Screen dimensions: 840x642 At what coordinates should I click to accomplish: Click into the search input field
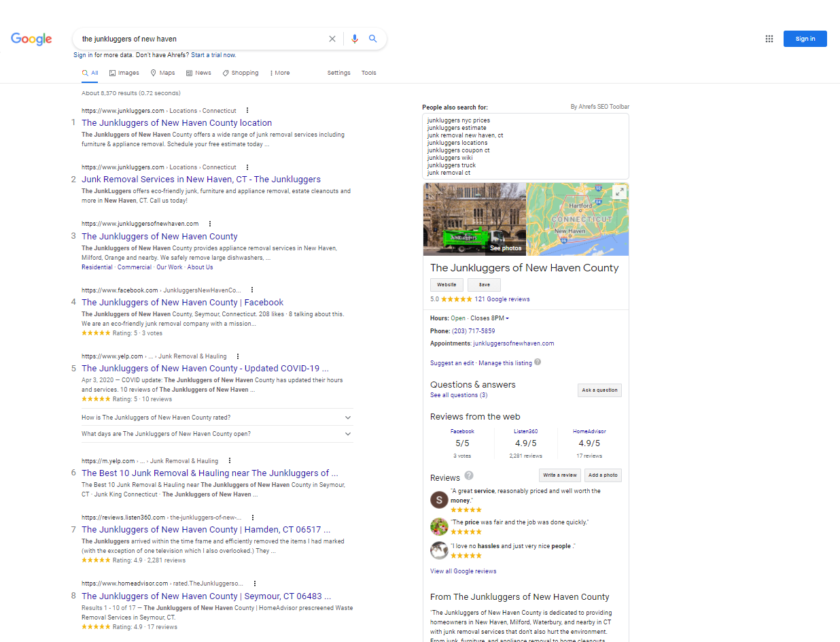tap(203, 39)
